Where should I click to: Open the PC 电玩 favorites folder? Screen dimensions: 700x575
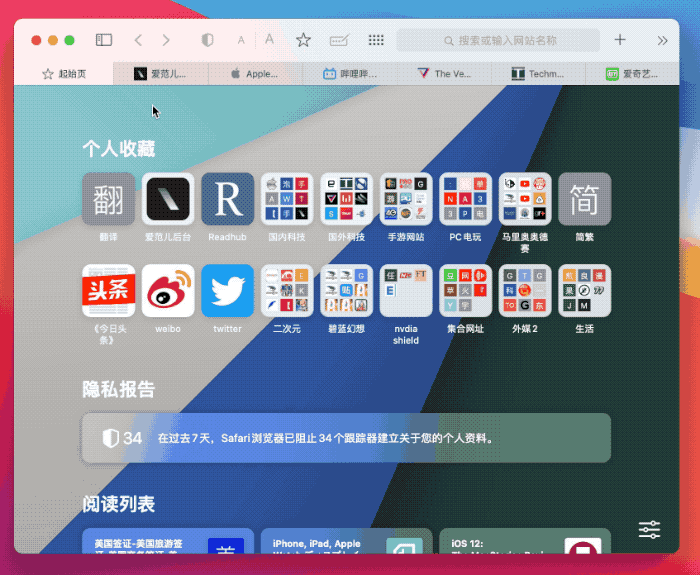pyautogui.click(x=465, y=199)
